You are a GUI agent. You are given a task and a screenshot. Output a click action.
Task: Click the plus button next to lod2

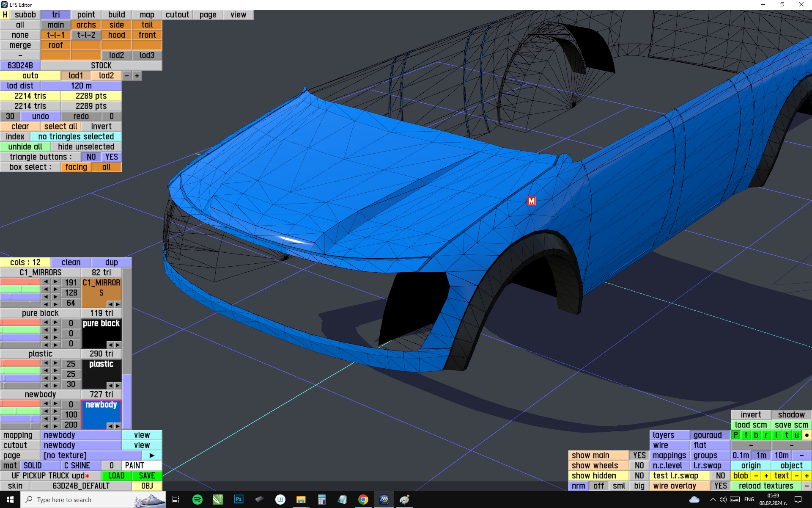(x=137, y=76)
